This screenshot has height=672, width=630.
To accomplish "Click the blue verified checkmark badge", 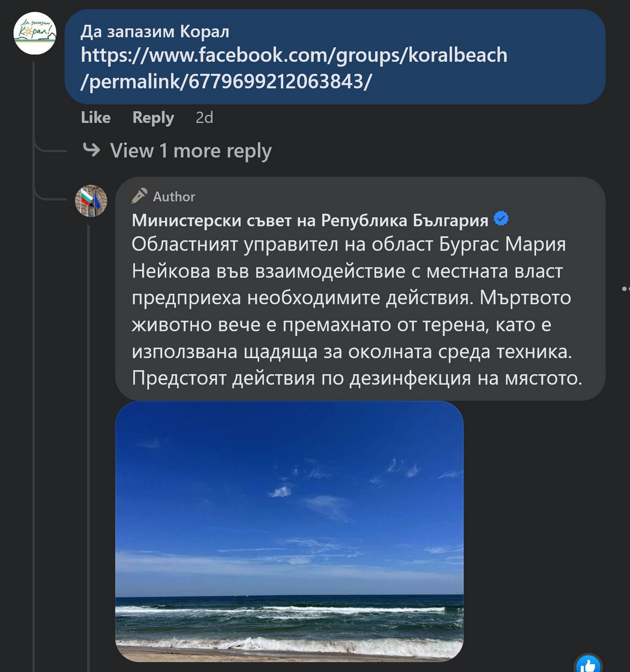I will click(501, 218).
